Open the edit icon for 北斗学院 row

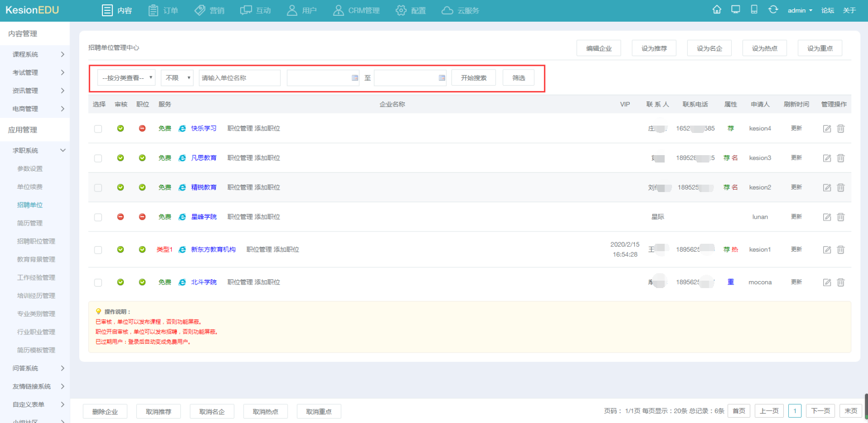(827, 283)
